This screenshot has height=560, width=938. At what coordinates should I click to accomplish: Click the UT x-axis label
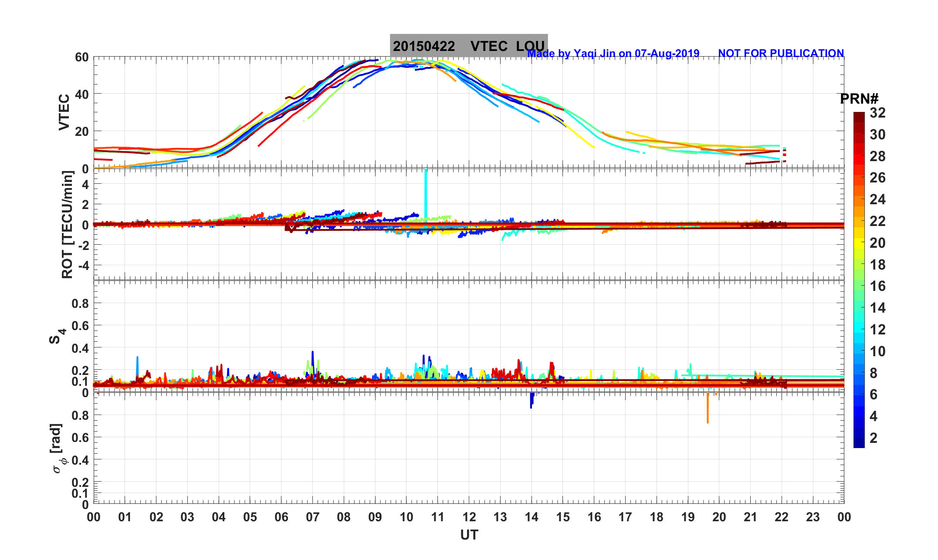(469, 535)
